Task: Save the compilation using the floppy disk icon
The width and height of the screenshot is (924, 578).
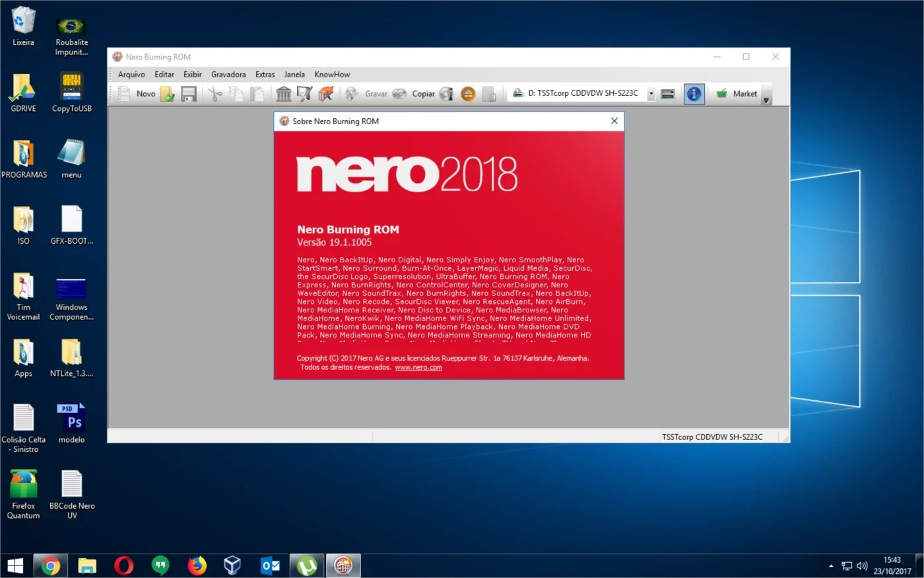Action: point(189,94)
